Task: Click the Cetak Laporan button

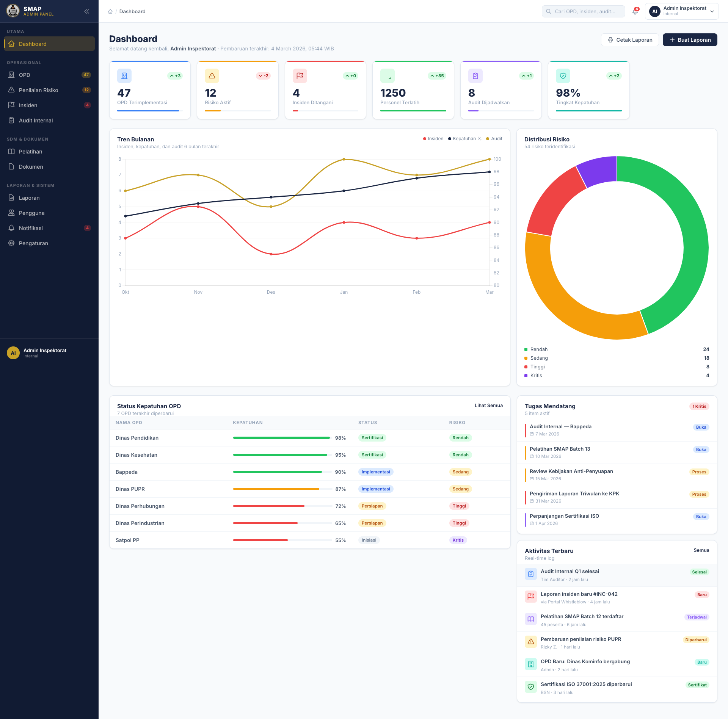Action: (x=630, y=40)
